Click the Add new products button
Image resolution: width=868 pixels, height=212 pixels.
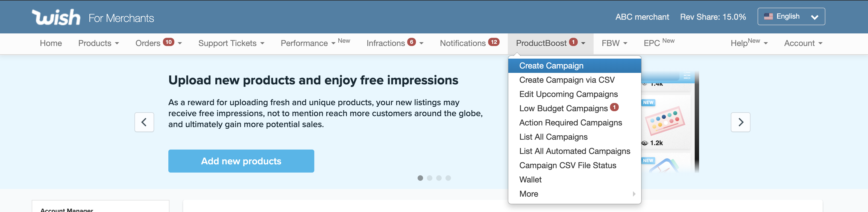tap(241, 161)
